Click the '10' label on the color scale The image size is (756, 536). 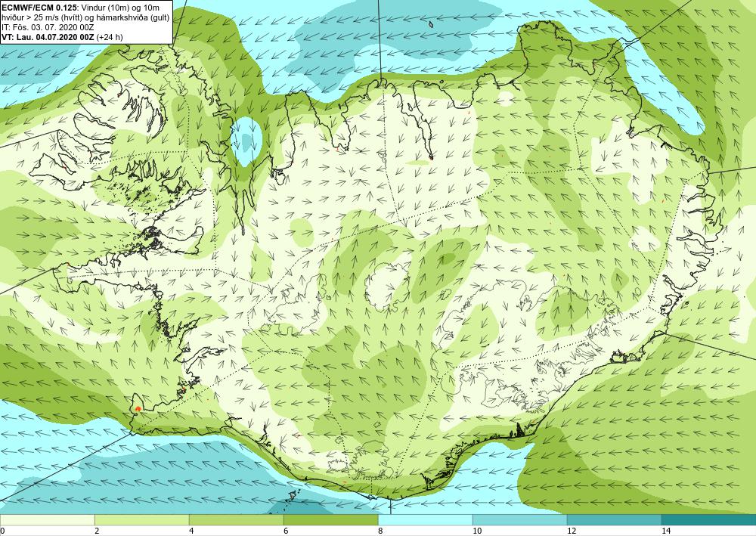(477, 531)
